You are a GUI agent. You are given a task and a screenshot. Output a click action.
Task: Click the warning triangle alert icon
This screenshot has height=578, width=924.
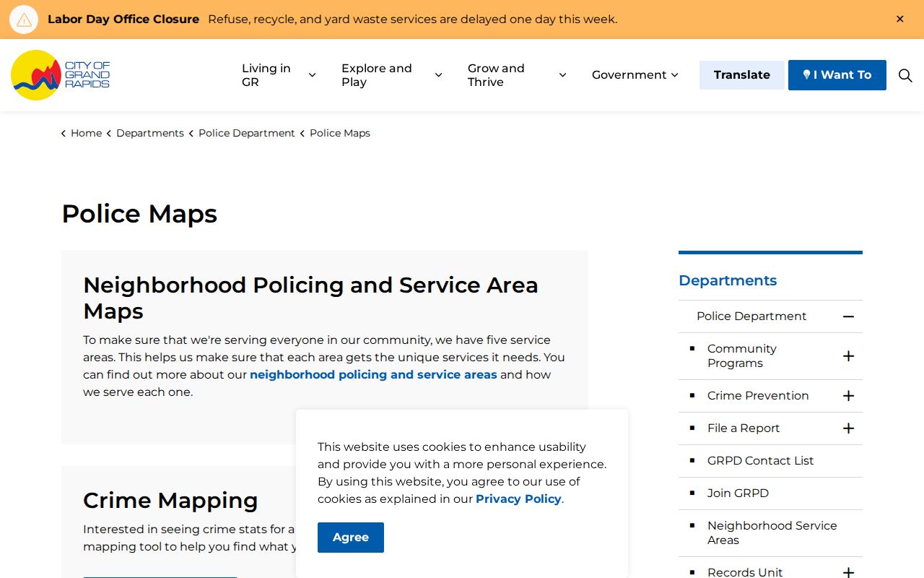click(x=24, y=20)
